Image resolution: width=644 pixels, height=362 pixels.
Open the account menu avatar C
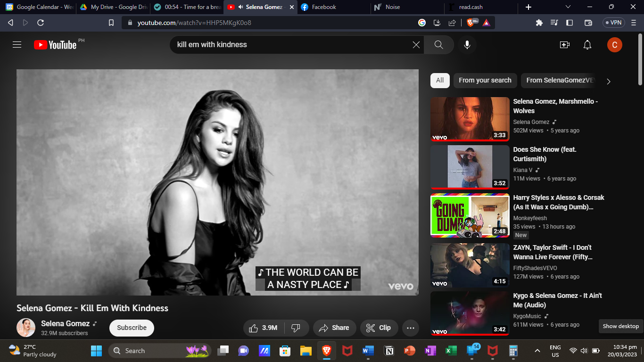coord(615,45)
